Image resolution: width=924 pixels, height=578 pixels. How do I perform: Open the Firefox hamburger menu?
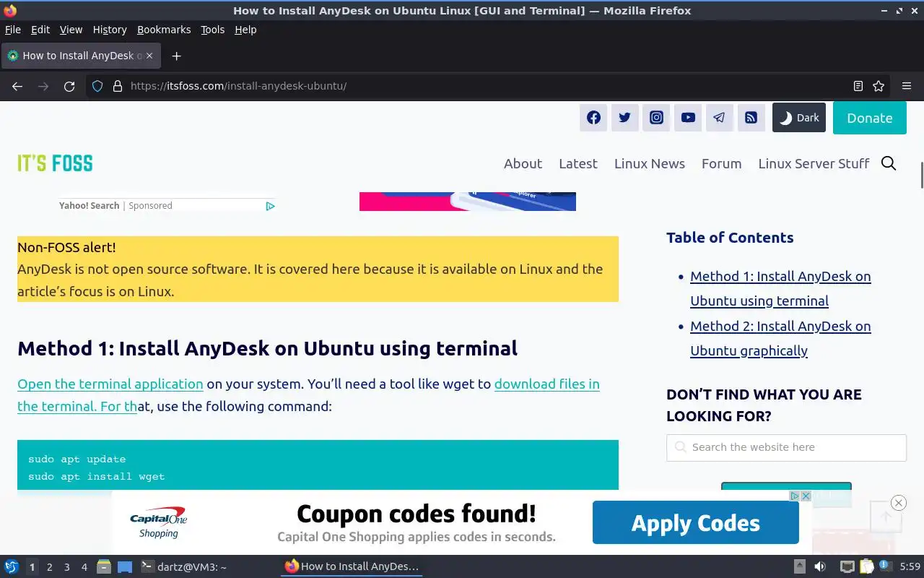coord(907,86)
